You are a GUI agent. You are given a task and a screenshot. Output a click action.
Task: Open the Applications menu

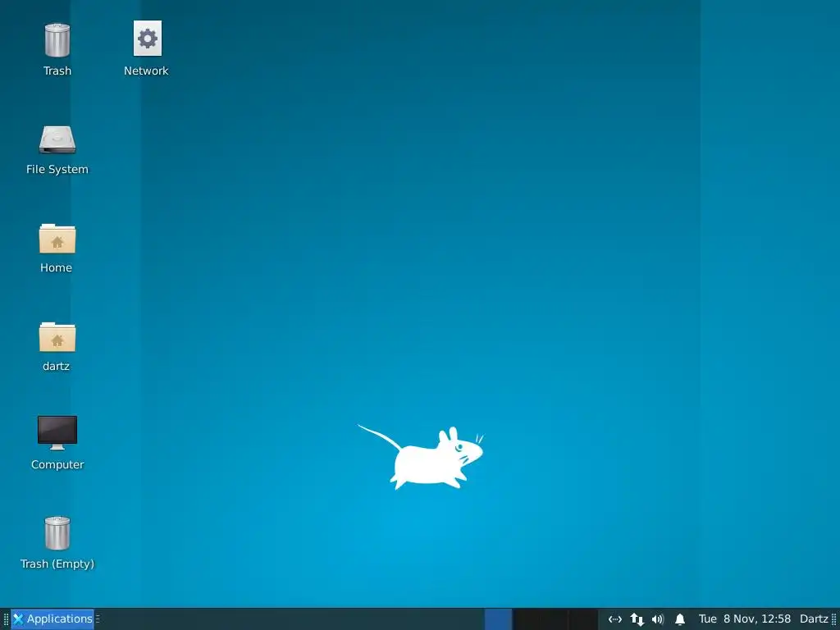tap(52, 619)
